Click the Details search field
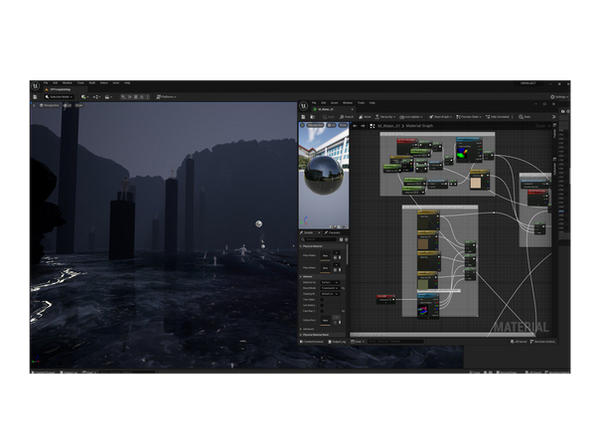Screen dimensions: 600x424 [x=318, y=239]
